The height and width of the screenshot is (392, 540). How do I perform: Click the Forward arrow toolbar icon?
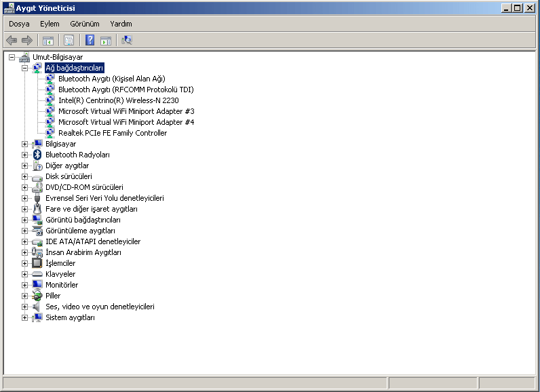[x=27, y=40]
